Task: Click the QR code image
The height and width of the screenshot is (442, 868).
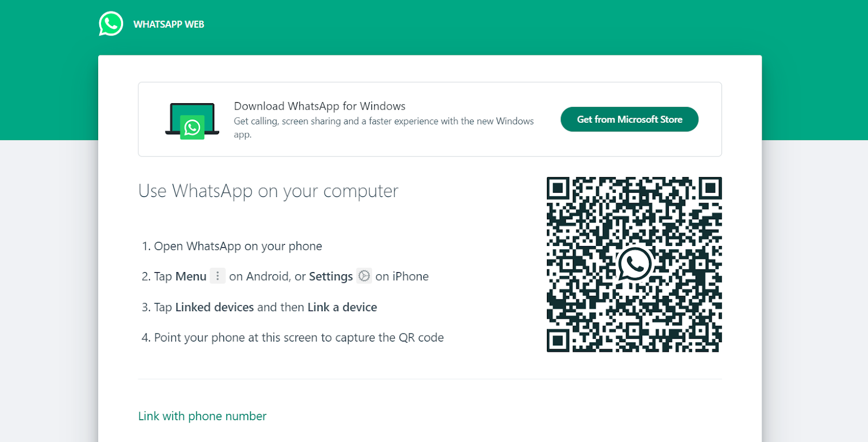Action: pyautogui.click(x=634, y=264)
